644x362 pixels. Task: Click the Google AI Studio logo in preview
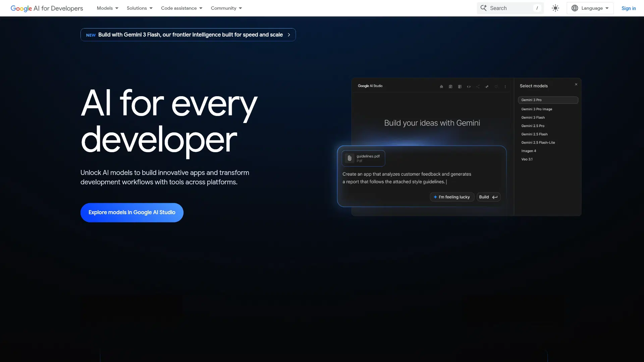click(370, 86)
